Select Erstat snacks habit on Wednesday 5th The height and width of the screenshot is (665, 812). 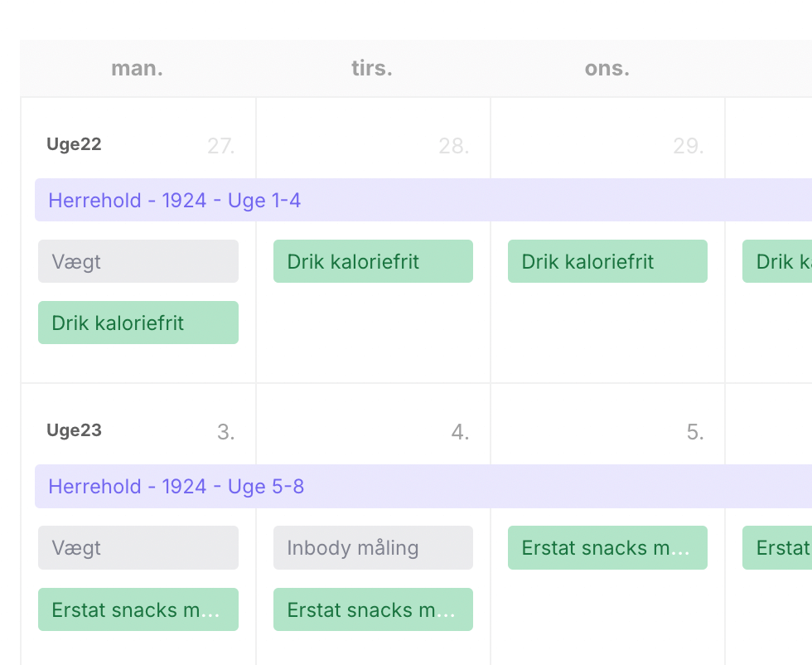click(x=607, y=548)
